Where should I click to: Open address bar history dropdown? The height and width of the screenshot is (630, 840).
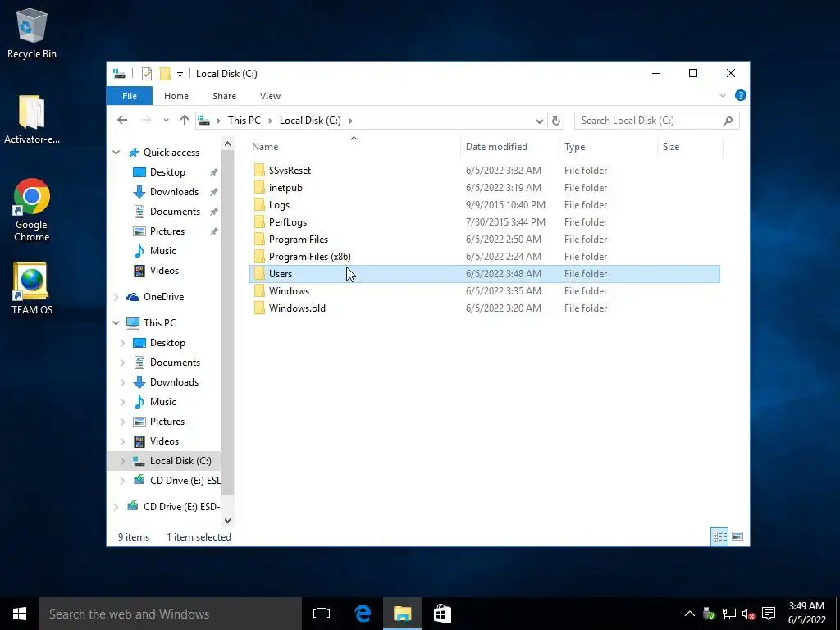(x=540, y=121)
